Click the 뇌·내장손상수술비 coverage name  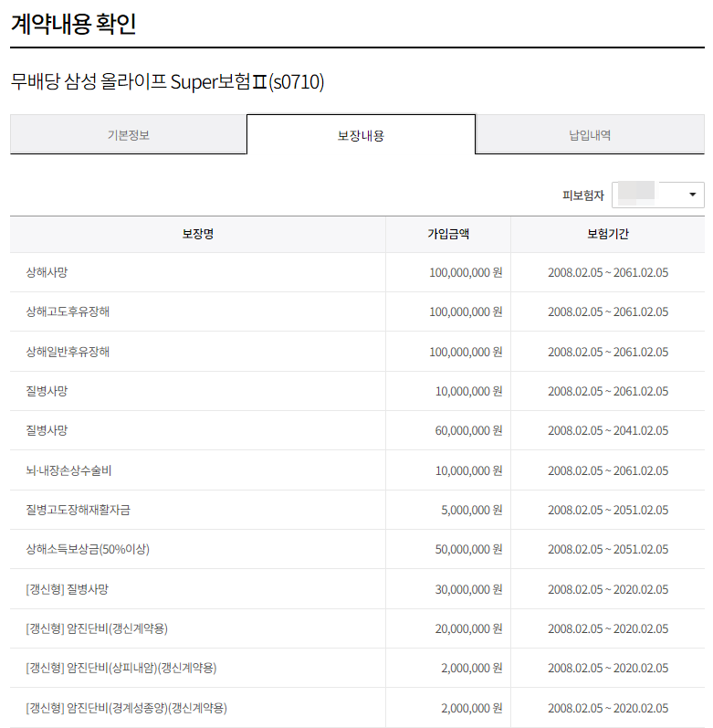(68, 470)
